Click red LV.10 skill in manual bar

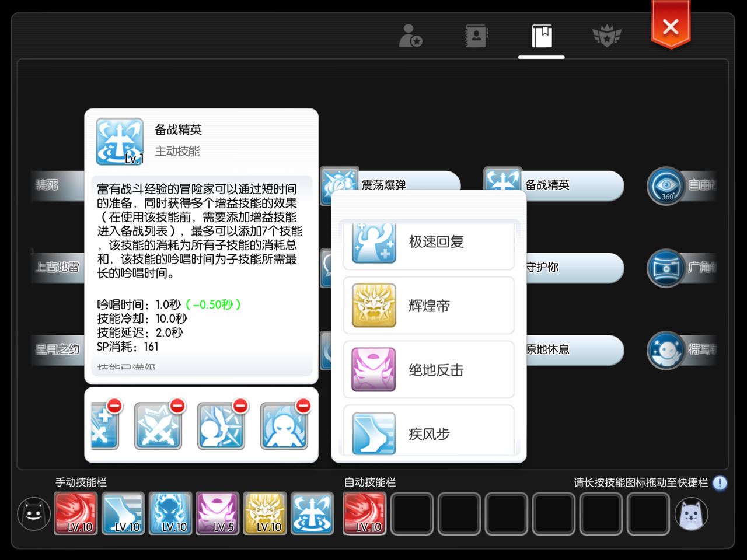[76, 513]
